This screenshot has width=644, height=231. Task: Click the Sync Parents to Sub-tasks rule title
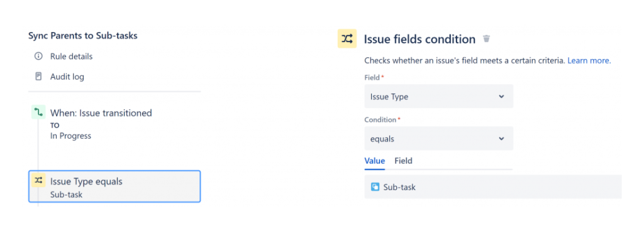(x=82, y=36)
